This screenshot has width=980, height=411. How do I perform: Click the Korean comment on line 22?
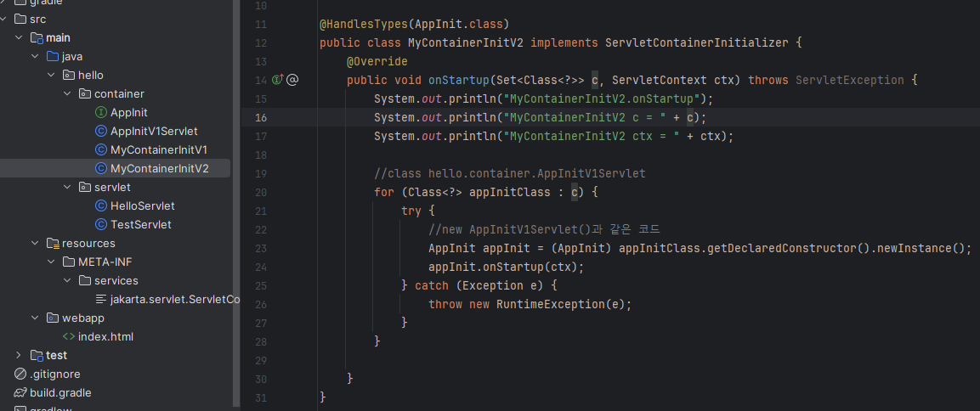click(x=544, y=229)
